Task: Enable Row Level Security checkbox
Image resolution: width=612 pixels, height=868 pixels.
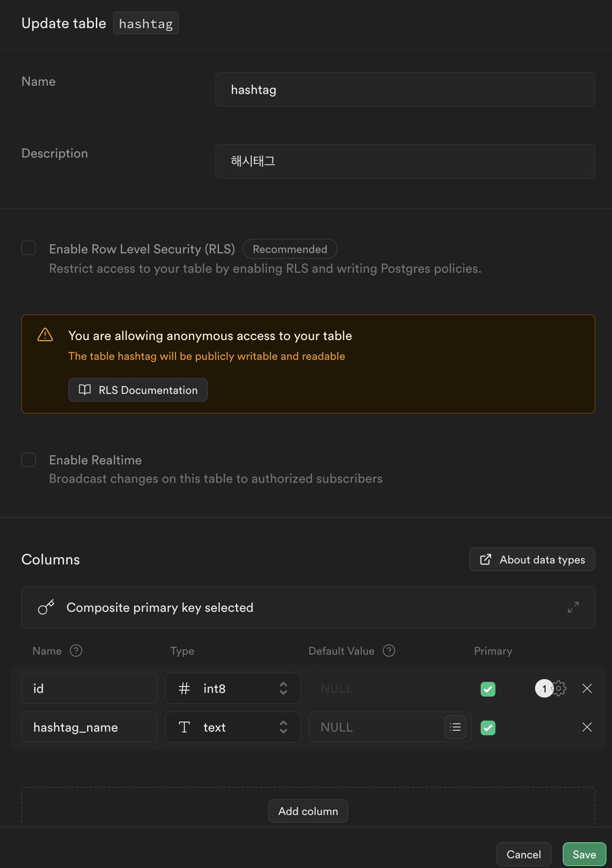Action: click(x=29, y=248)
